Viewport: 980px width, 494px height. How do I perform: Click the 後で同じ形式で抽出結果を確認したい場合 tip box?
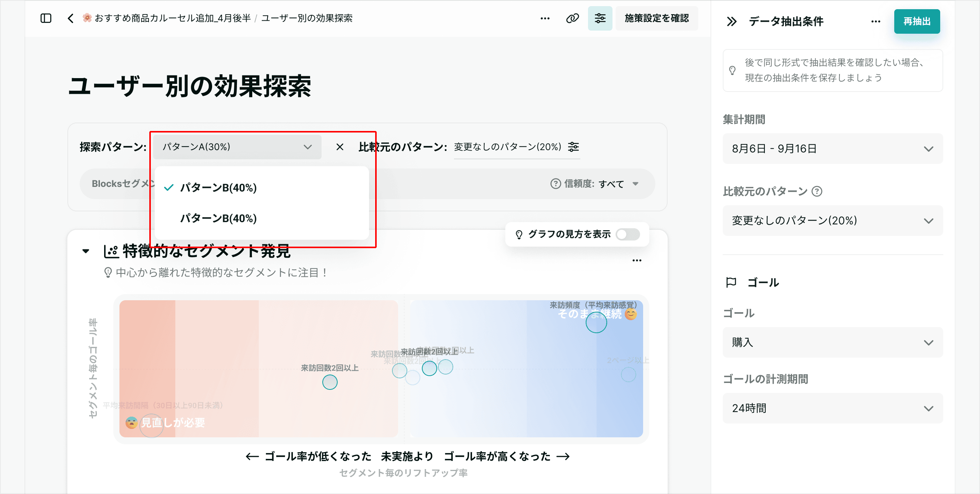[x=833, y=70]
